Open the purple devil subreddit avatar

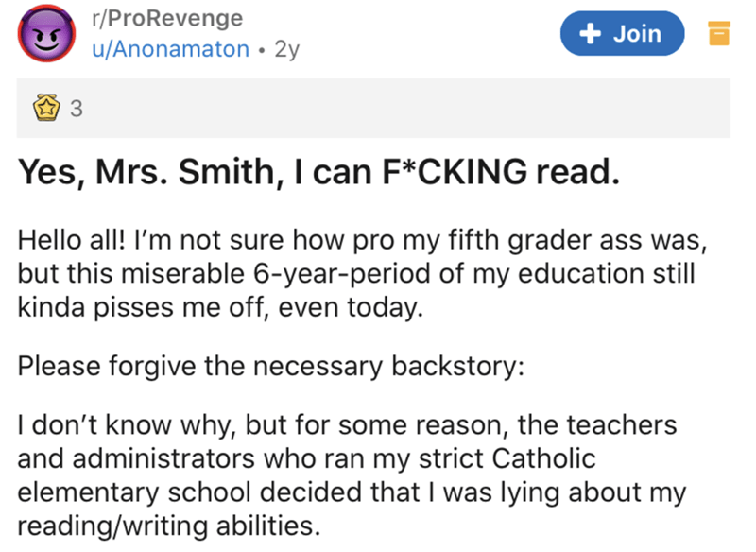click(x=46, y=34)
